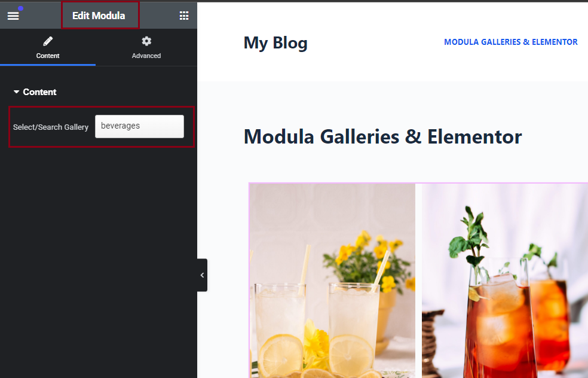588x378 pixels.
Task: Collapse the Elementor side panel arrow
Action: 202,275
